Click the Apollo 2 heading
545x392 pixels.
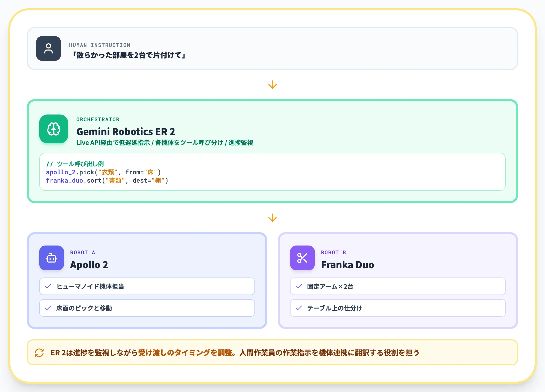(89, 265)
